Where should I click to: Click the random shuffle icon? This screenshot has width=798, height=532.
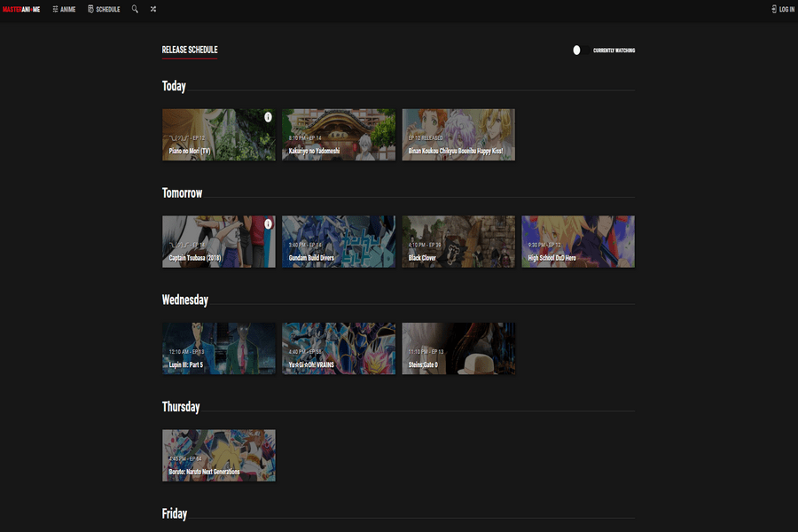(x=153, y=9)
